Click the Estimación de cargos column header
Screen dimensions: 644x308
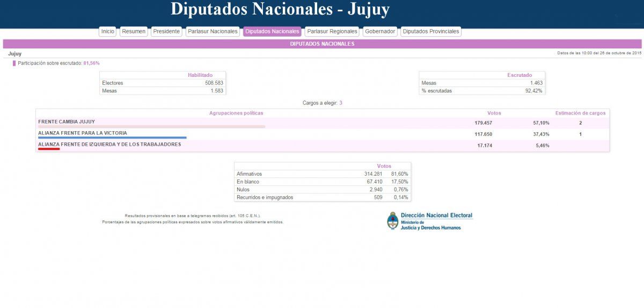click(580, 113)
